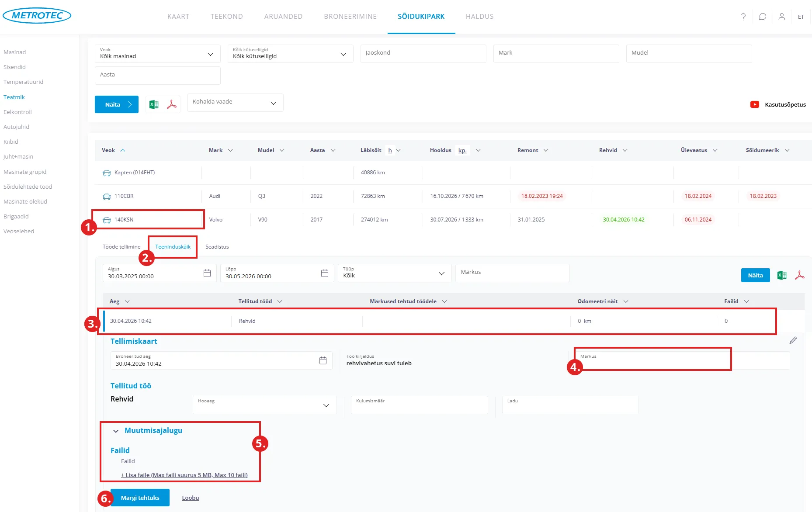Viewport: 812px width, 512px height.
Task: Open the chat messages icon
Action: click(763, 17)
